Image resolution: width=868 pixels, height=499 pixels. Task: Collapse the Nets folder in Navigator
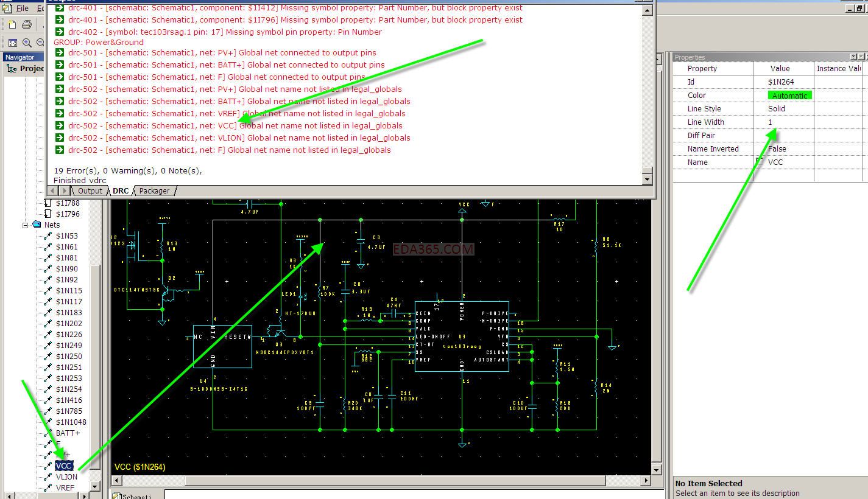click(x=26, y=225)
